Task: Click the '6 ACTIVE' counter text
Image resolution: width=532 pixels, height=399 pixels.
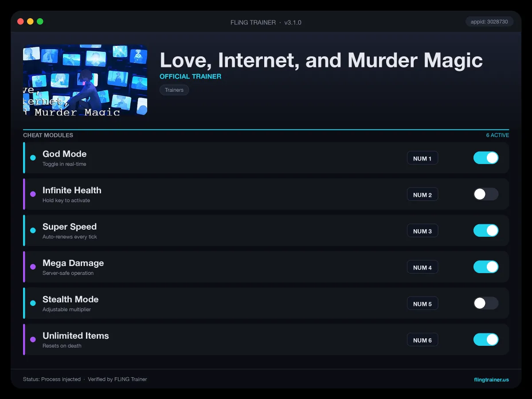Action: pos(497,135)
